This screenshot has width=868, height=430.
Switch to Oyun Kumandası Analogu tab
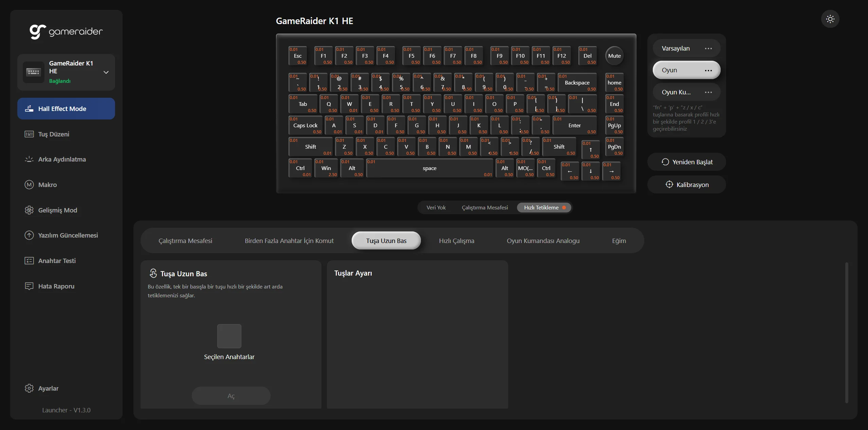543,241
